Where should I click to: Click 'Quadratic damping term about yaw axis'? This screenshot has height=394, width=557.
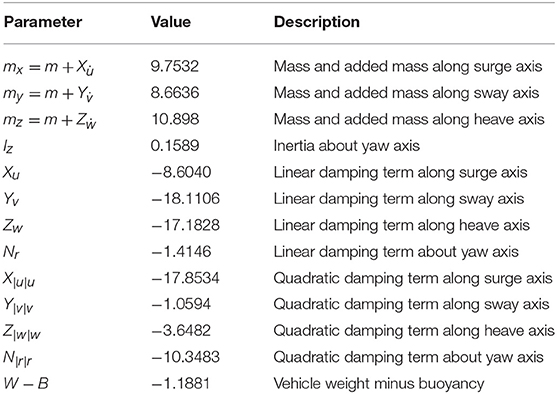(x=409, y=357)
